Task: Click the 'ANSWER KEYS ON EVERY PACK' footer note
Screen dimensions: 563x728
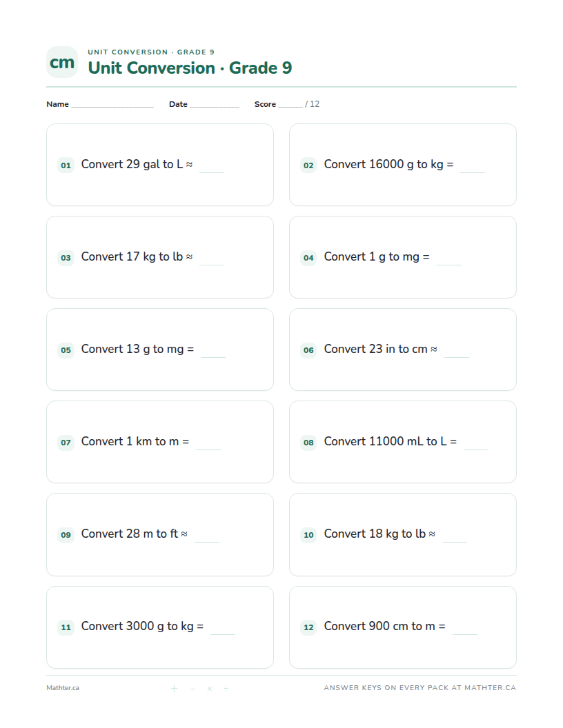Action: tap(420, 688)
